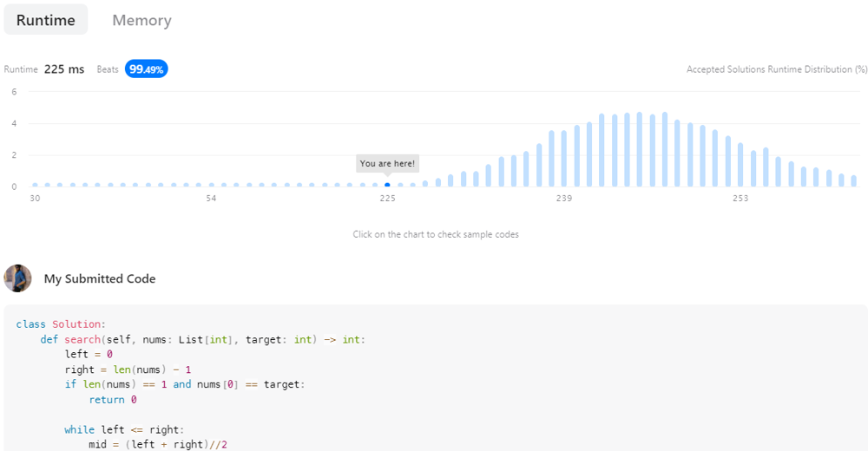The image size is (868, 451).
Task: Click the profile avatar beside My Submitted Code
Action: tap(18, 278)
